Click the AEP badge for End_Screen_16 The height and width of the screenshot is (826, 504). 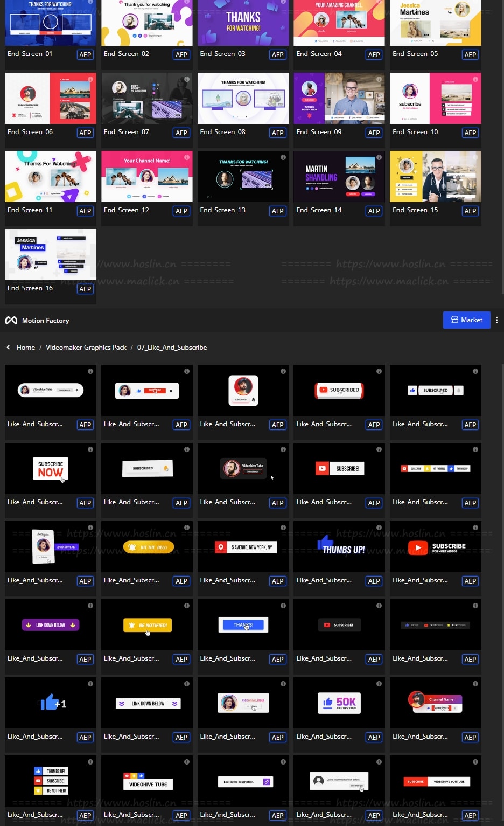(x=85, y=289)
